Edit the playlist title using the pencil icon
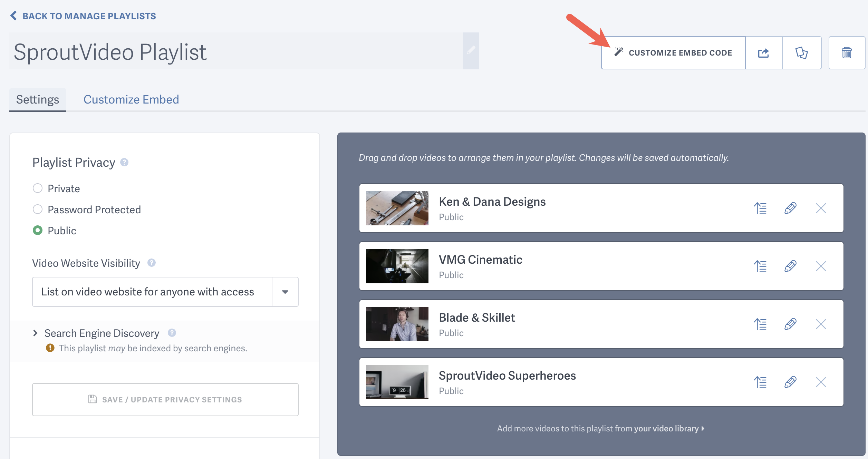The height and width of the screenshot is (459, 868). (x=471, y=51)
